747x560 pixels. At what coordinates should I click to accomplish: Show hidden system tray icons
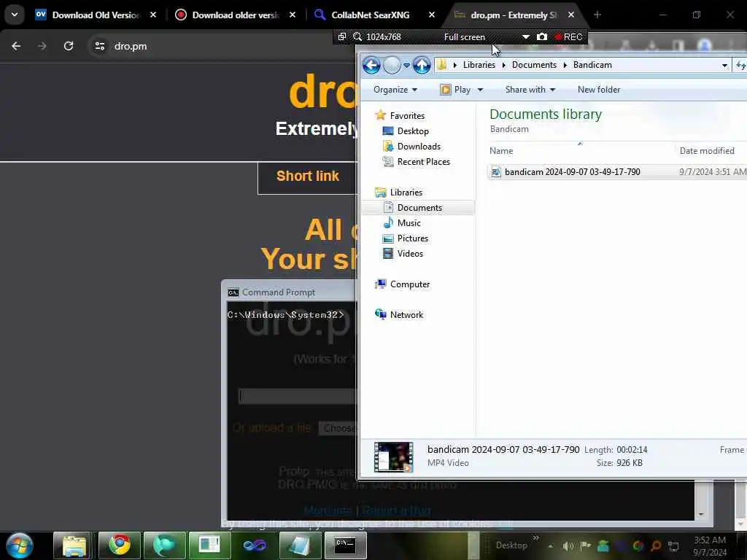550,545
